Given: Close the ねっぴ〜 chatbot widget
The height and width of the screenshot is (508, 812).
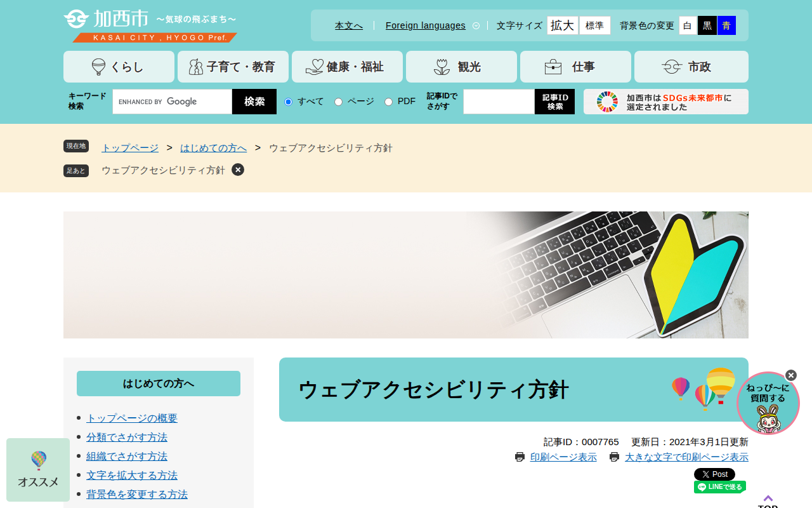Looking at the screenshot, I should coord(791,375).
